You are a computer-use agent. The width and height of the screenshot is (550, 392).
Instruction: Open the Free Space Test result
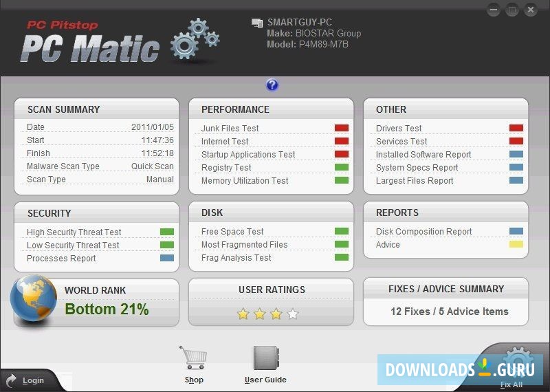(232, 232)
